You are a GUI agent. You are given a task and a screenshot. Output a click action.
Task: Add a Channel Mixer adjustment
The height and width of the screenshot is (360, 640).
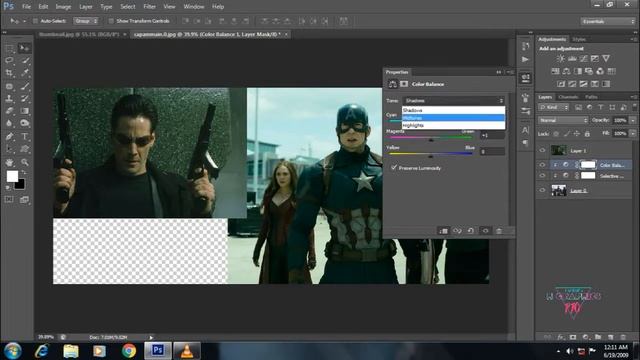(600, 71)
